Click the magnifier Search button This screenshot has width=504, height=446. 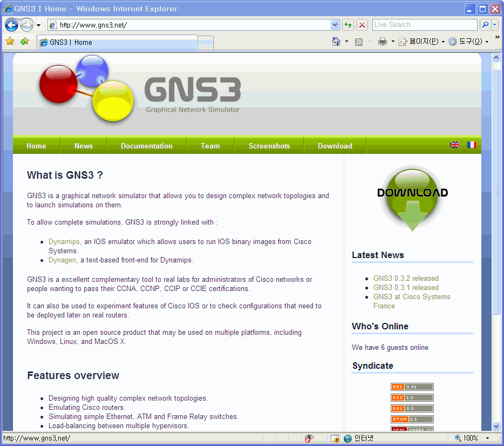(485, 25)
